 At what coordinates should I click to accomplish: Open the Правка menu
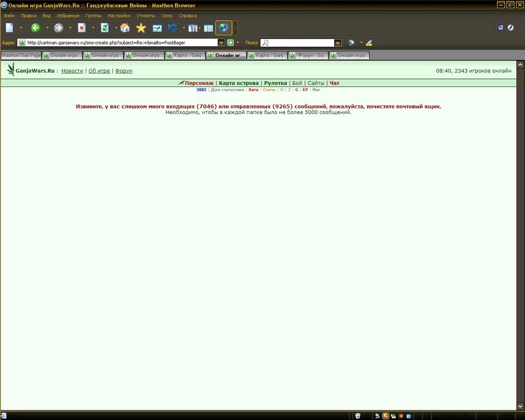pos(28,15)
